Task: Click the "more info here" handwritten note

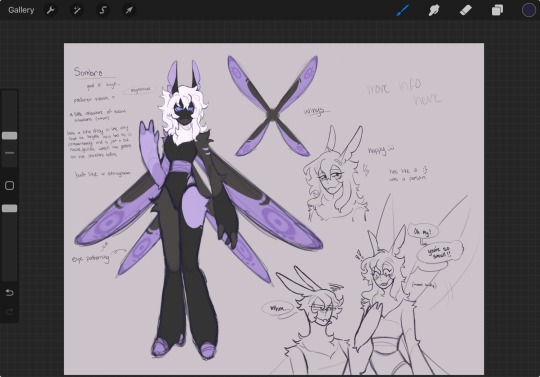Action: pyautogui.click(x=405, y=92)
